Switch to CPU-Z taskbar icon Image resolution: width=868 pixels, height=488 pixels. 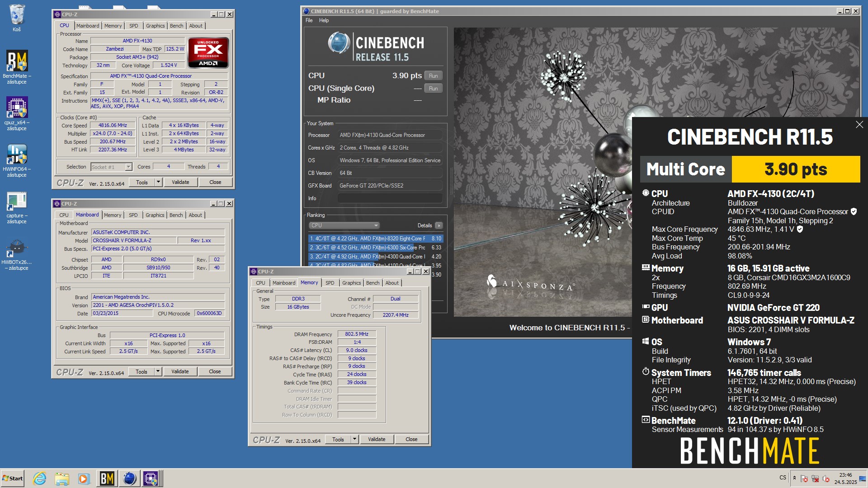151,479
